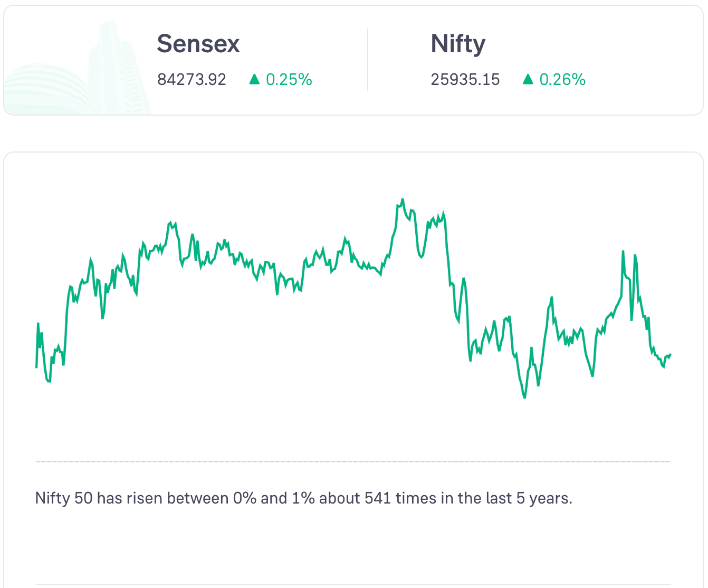Click the vertical divider between Sensex and Nifty
The height and width of the screenshot is (588, 708).
368,60
